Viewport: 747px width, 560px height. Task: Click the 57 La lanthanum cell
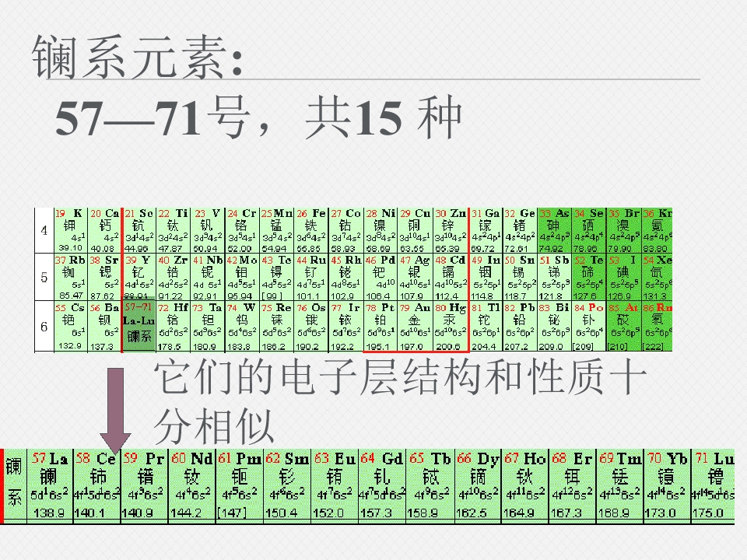pos(50,485)
